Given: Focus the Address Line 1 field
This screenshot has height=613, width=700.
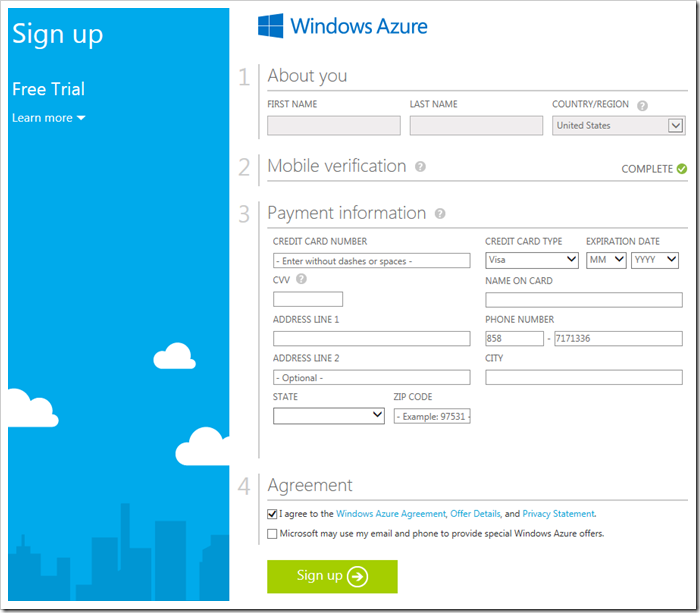Looking at the screenshot, I should tap(371, 338).
